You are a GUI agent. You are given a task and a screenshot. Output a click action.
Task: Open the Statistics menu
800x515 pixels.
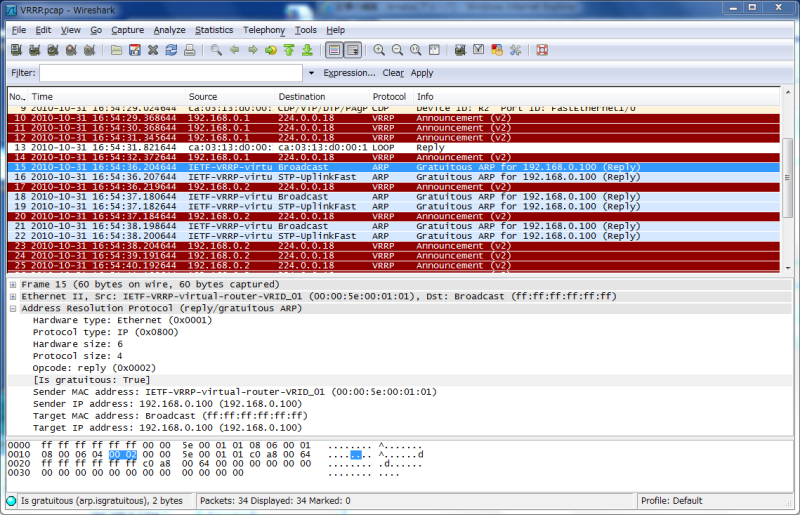(214, 30)
